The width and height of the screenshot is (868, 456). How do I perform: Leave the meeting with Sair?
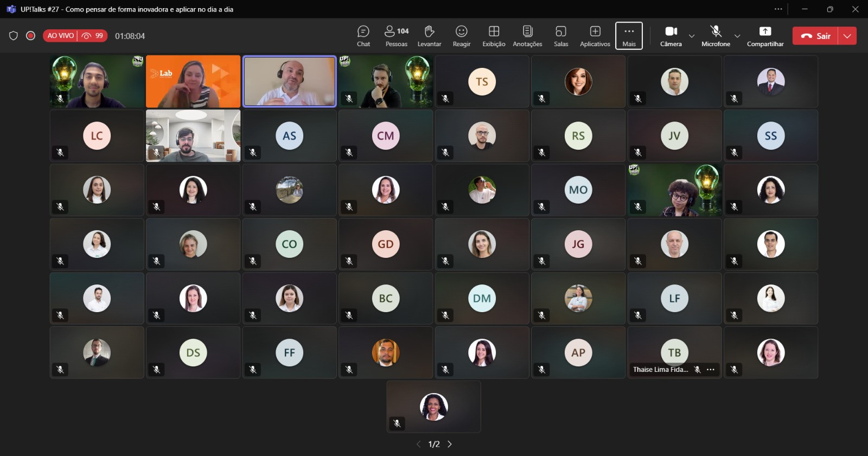click(816, 36)
